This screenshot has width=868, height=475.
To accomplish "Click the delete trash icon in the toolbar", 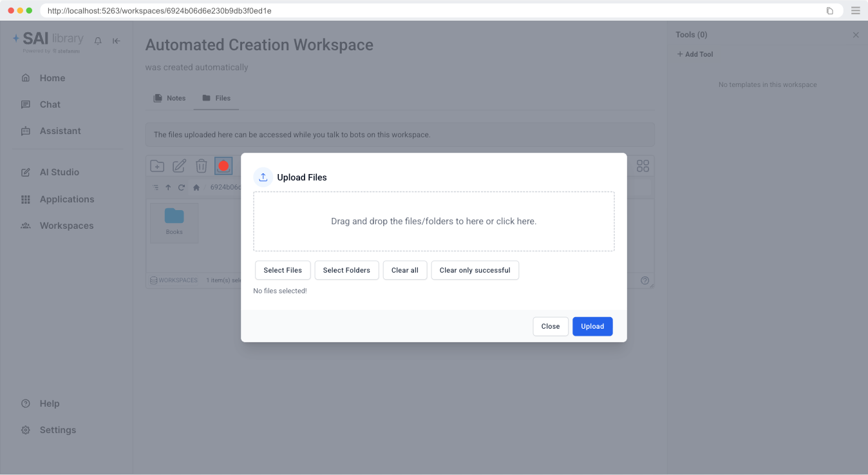I will [201, 166].
